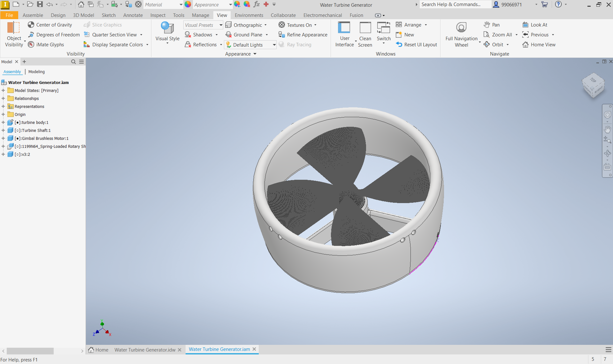The height and width of the screenshot is (364, 613).
Task: Click navigation bar pan hand icon
Action: (x=607, y=129)
